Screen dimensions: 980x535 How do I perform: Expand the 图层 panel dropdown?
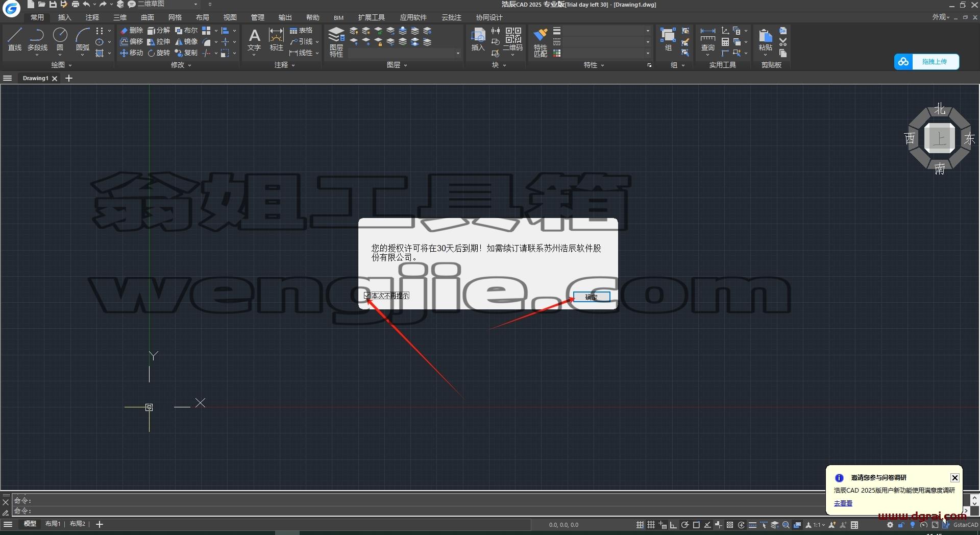tap(397, 65)
